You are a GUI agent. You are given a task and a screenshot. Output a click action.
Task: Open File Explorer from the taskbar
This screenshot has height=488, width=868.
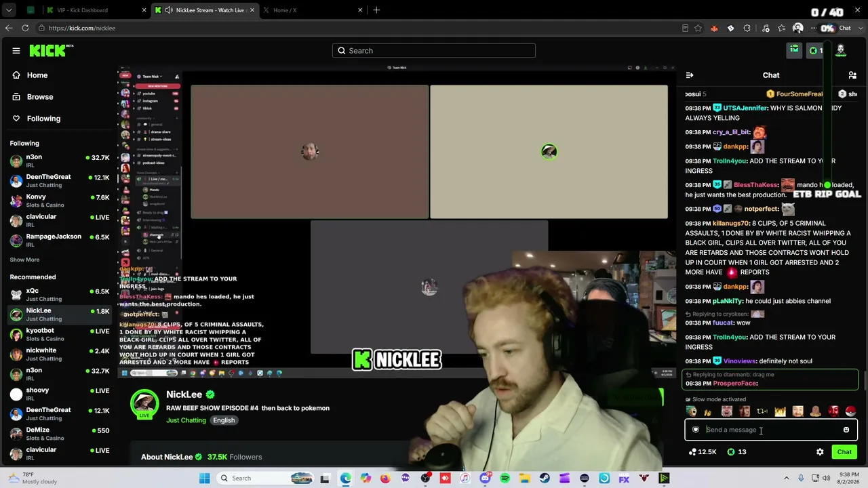point(525,479)
